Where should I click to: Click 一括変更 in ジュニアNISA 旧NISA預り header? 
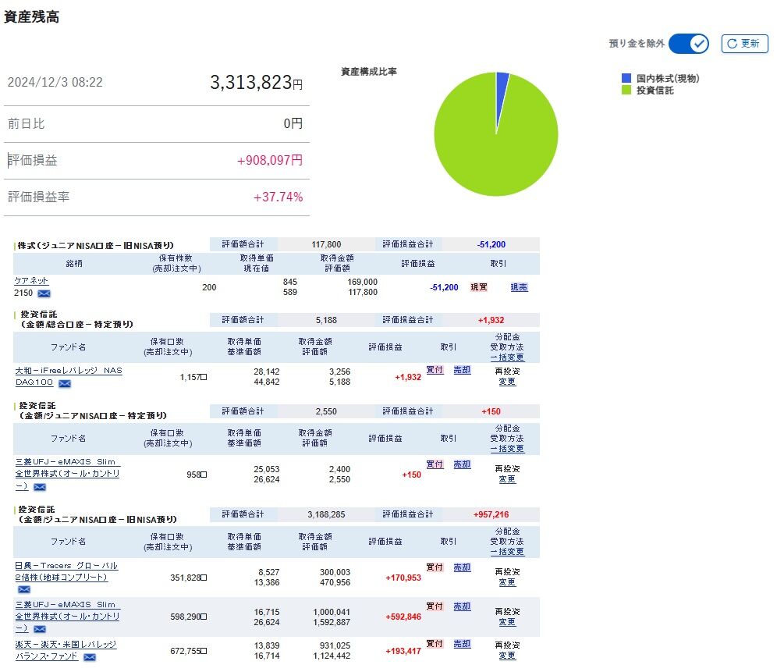click(507, 551)
